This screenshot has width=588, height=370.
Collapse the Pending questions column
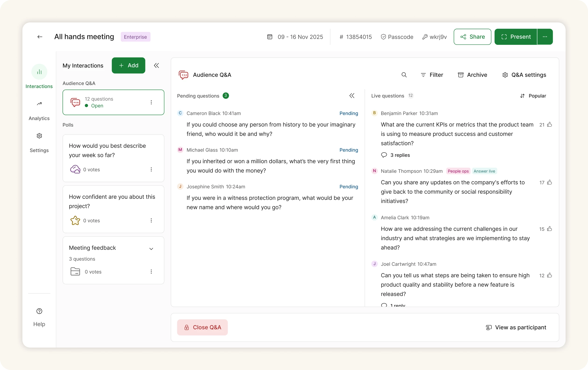352,96
